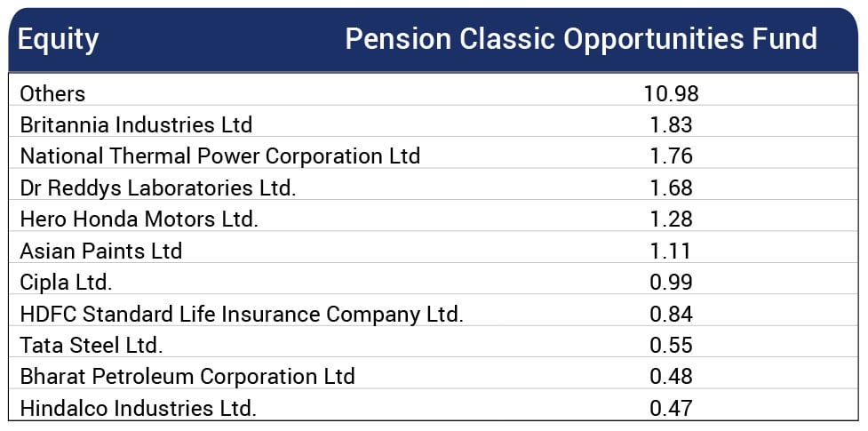Screen dimensions: 868x431
Task: Select the 1.68 value cell
Action: pos(671,188)
